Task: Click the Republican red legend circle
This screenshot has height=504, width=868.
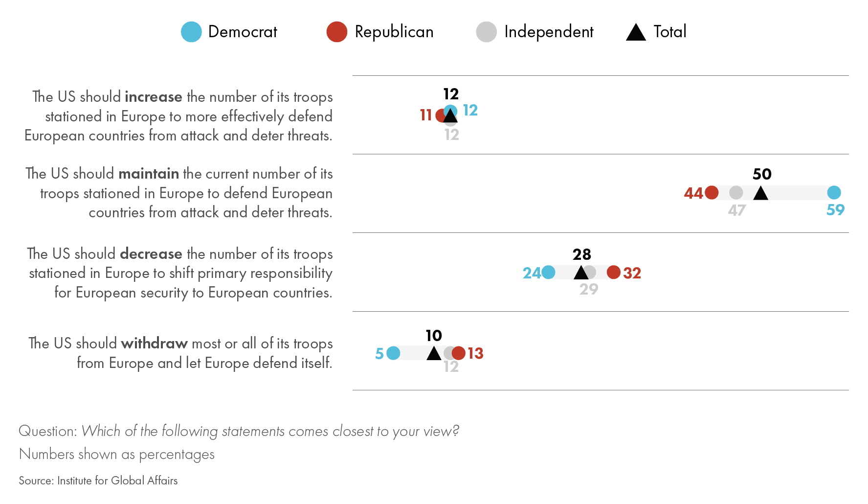Action: point(337,32)
